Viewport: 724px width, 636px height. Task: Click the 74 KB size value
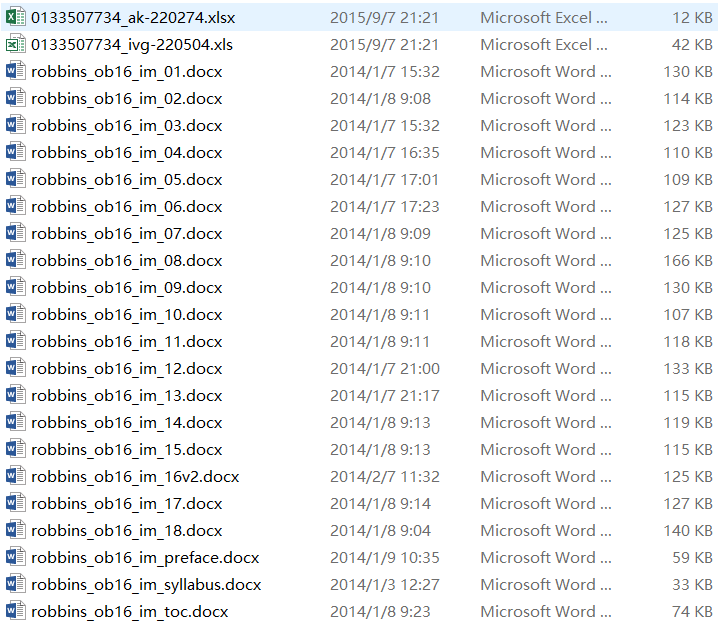[x=692, y=612]
